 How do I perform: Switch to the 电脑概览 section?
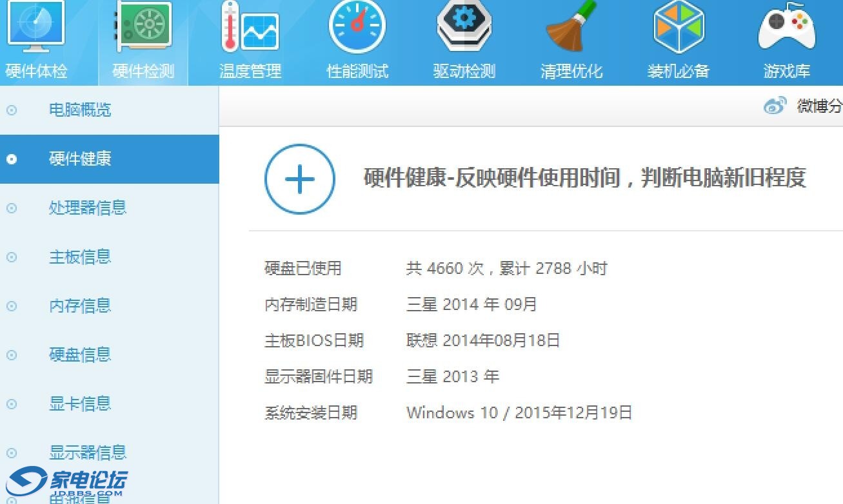coord(79,110)
